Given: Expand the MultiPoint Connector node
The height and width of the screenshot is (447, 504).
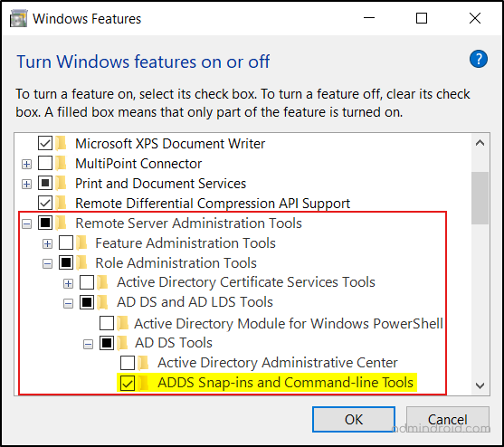Looking at the screenshot, I should (x=26, y=164).
